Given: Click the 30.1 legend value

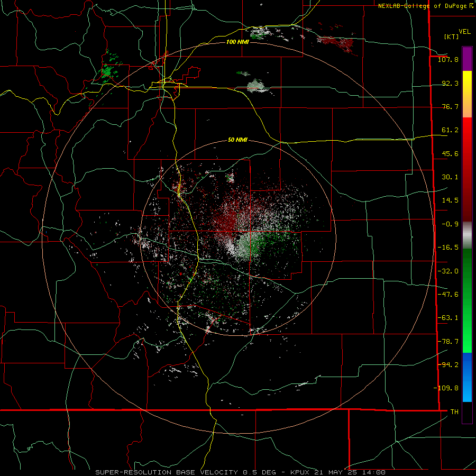Looking at the screenshot, I should (x=450, y=177).
